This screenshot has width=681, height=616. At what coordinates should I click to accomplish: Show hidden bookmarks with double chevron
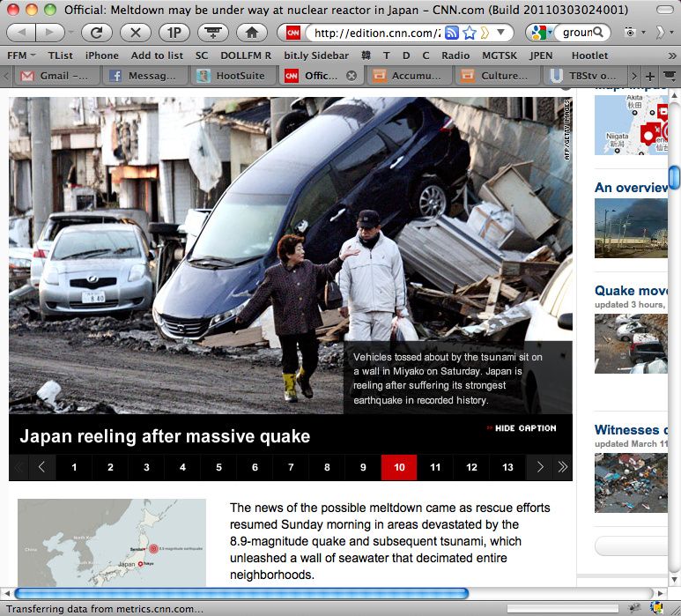coord(672,56)
